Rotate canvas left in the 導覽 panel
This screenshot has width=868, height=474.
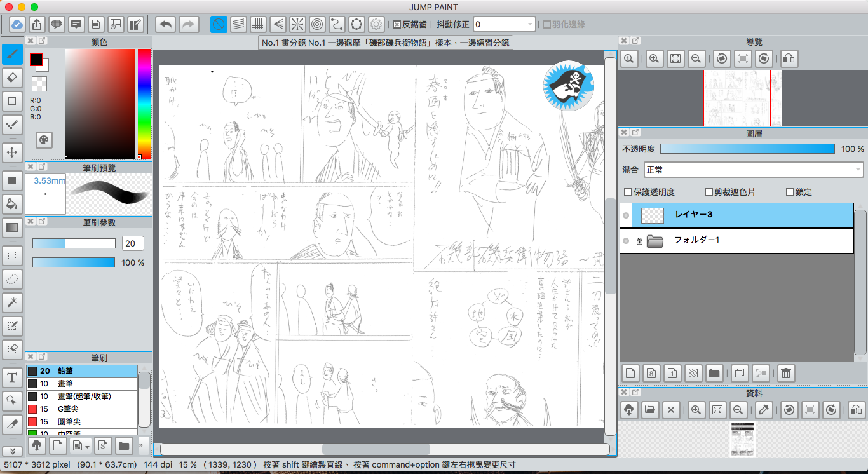(721, 58)
